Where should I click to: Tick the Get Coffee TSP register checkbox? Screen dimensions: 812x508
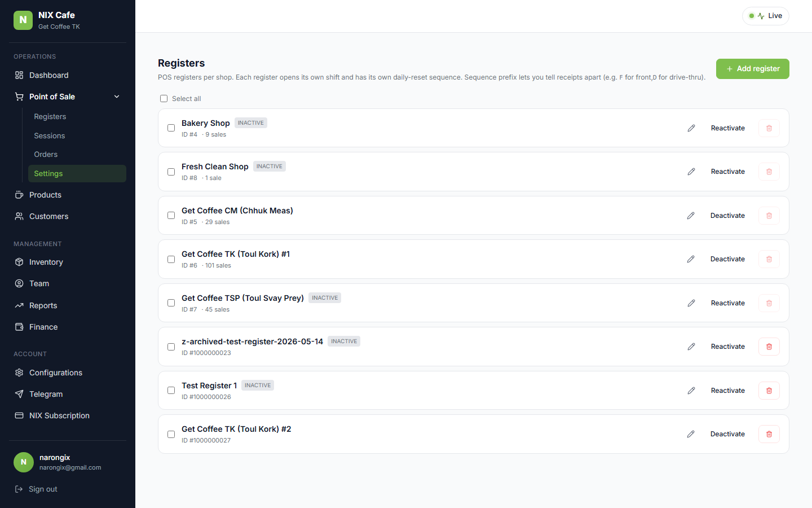pos(171,303)
